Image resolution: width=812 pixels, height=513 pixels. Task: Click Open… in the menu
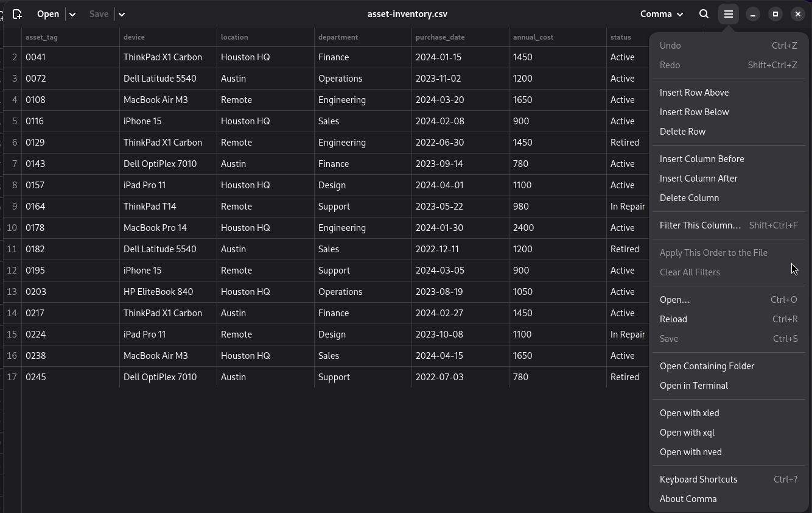pos(729,300)
